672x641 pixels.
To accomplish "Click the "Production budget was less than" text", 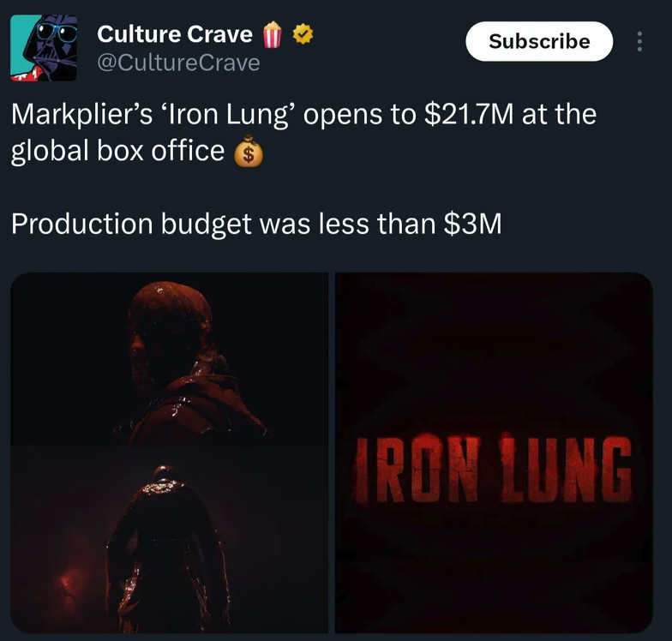I will point(223,225).
